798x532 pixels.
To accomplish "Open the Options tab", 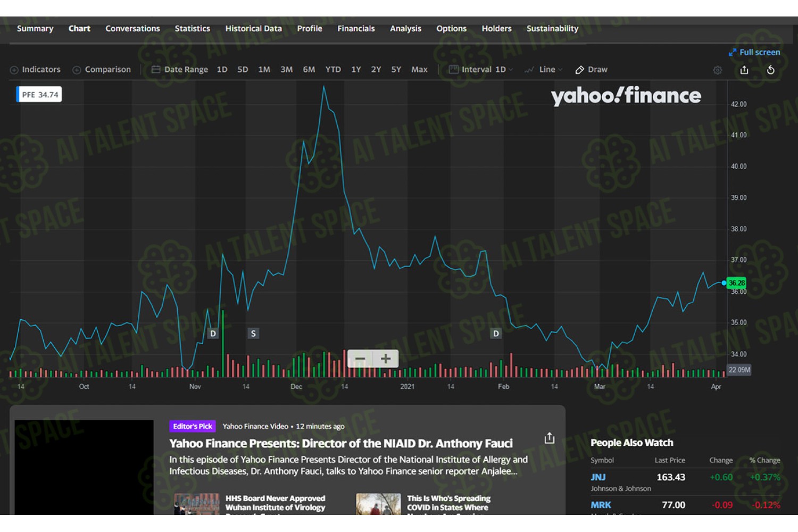I will click(451, 29).
